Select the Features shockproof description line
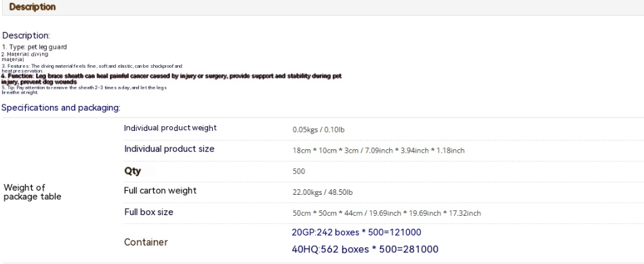Viewport: 644px width, 264px height. point(92,69)
